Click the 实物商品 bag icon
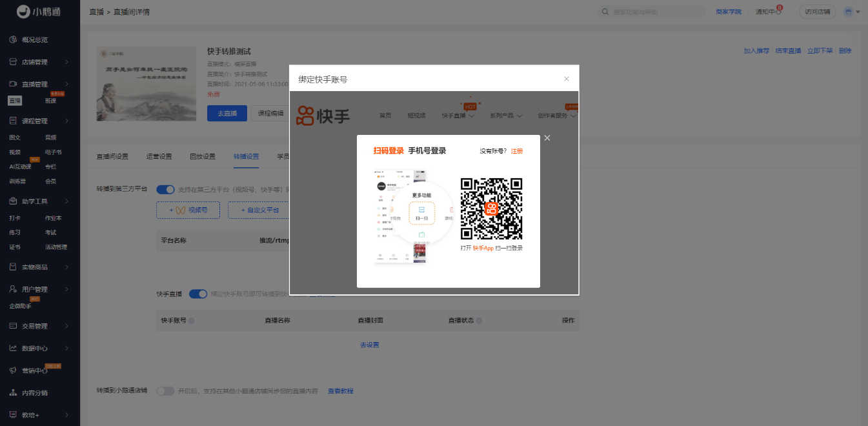The image size is (868, 426). coord(13,267)
